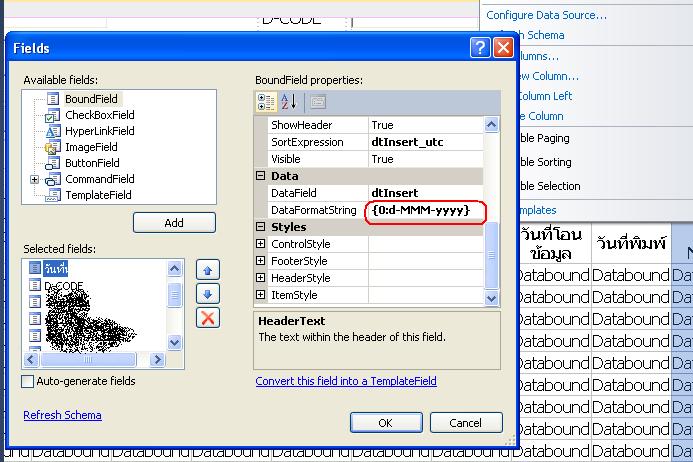Screen dimensions: 693x462
Task: Click the CommandField icon
Action: [53, 179]
